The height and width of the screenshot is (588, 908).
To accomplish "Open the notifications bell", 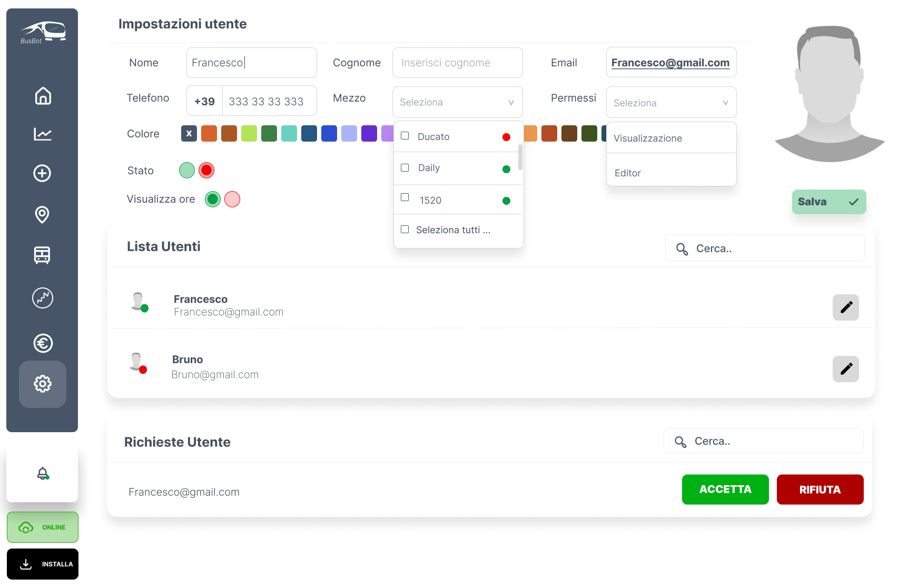I will point(43,473).
